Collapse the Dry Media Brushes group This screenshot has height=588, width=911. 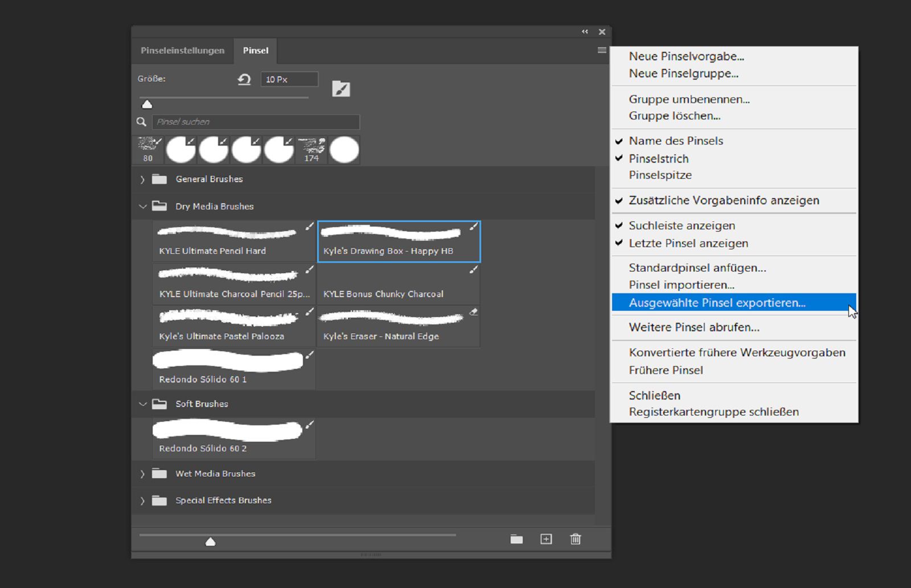pyautogui.click(x=142, y=206)
